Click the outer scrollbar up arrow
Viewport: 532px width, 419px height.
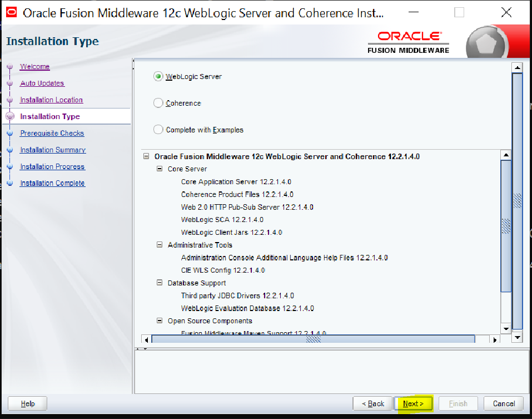pos(518,67)
